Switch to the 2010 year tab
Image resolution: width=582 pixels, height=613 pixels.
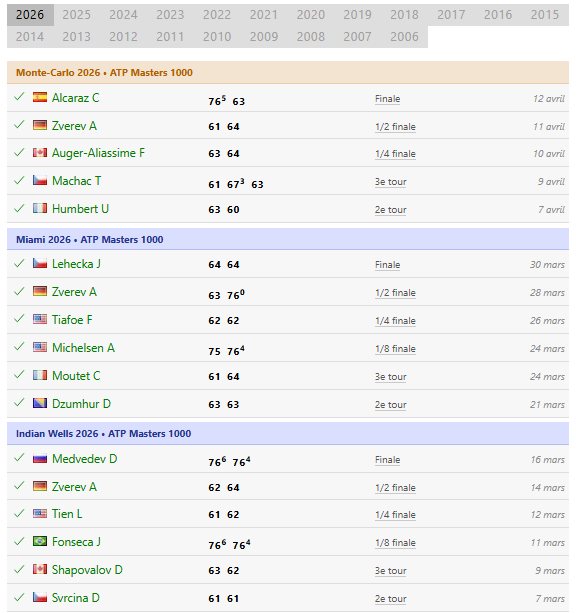click(217, 37)
